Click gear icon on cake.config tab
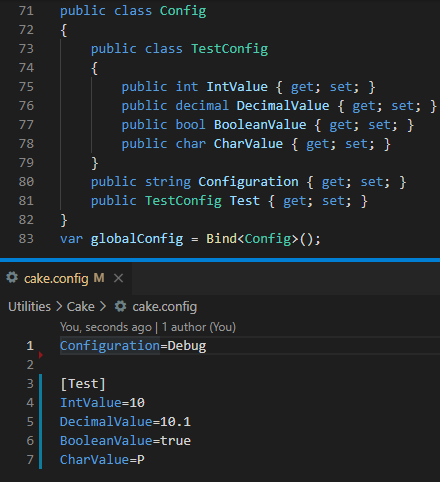This screenshot has height=482, width=440. click(x=12, y=277)
